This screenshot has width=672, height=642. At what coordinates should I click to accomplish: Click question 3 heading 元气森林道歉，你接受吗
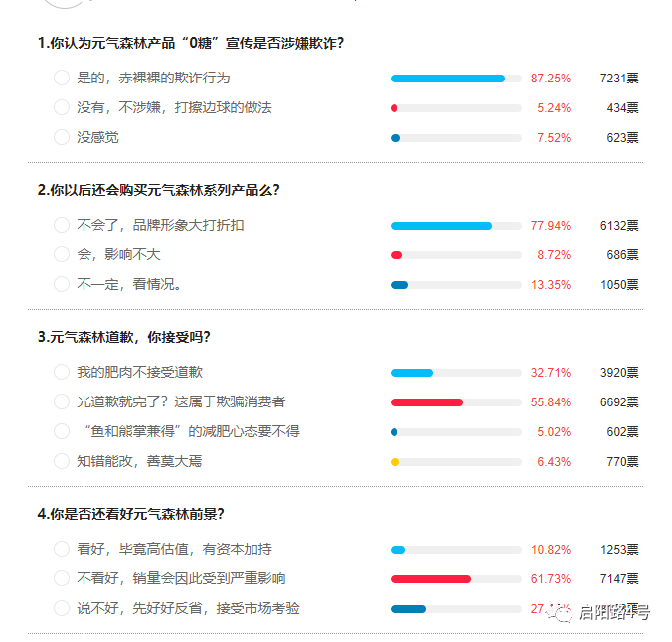124,337
